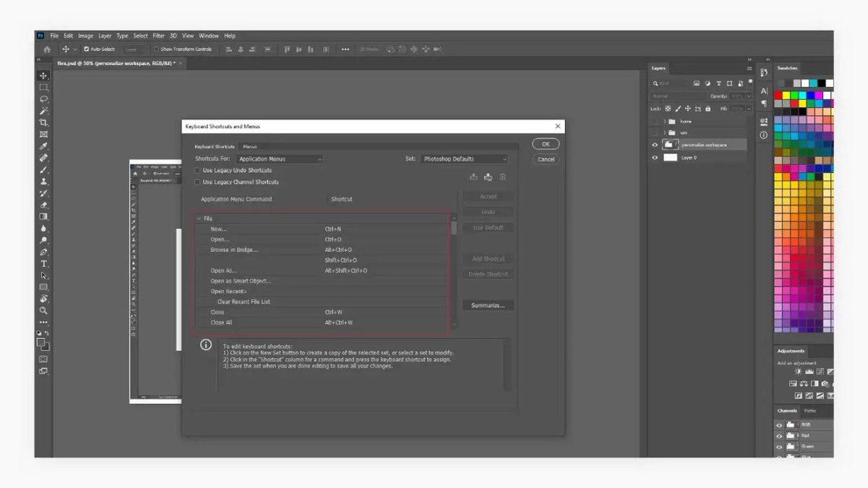
Task: Pick the yellow swatch in top swatch row
Action: coord(787,95)
